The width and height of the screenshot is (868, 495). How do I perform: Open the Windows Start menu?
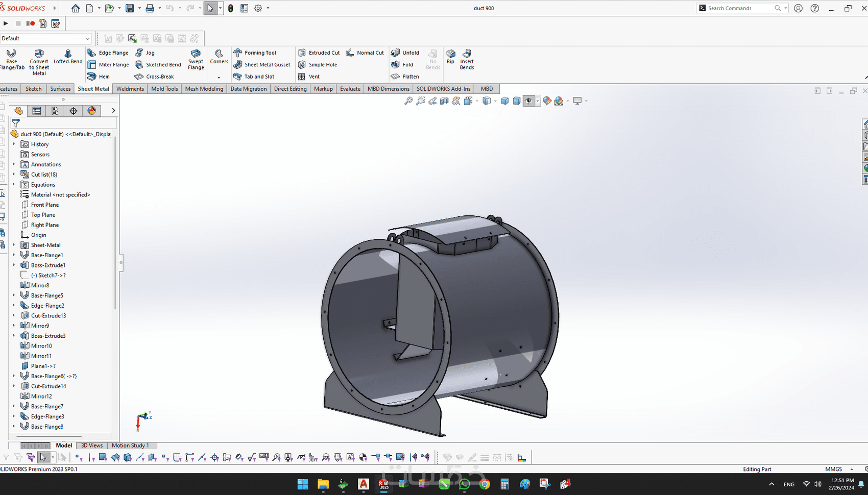coord(303,484)
